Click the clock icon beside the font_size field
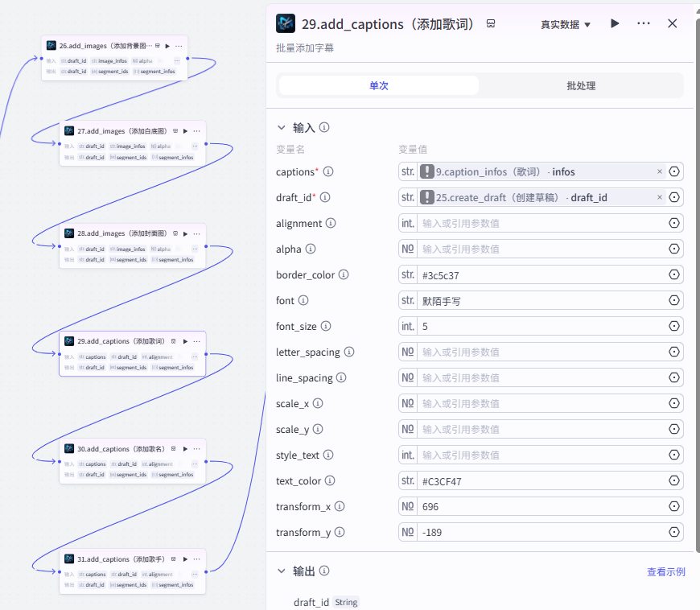The image size is (700, 610). pyautogui.click(x=674, y=326)
